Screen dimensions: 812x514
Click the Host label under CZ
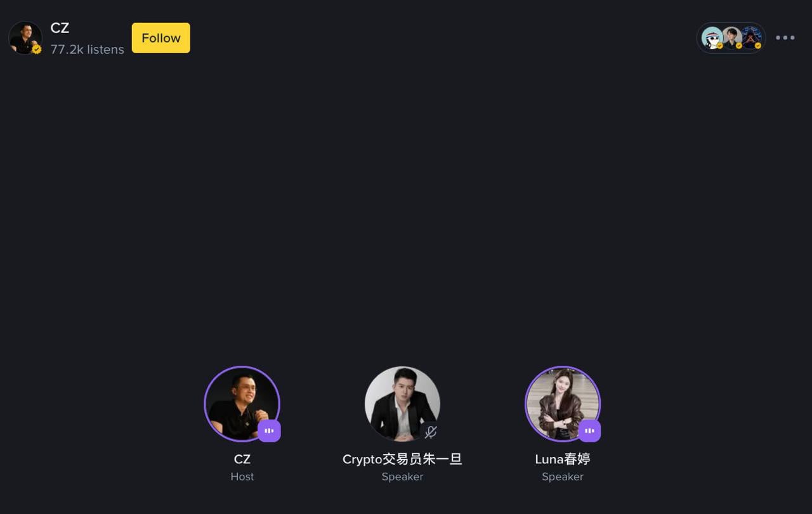click(242, 477)
